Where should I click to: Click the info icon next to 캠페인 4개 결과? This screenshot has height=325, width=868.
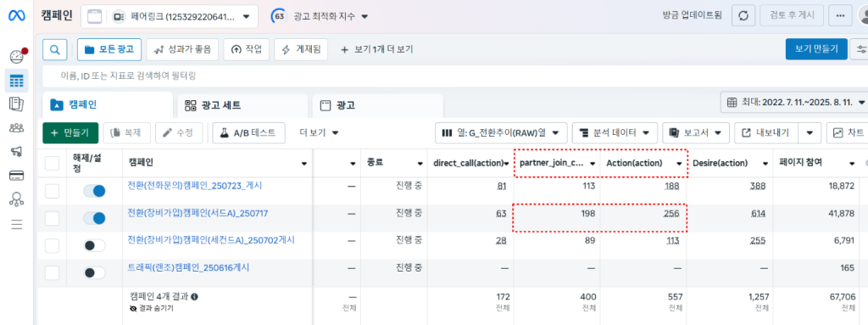(194, 297)
